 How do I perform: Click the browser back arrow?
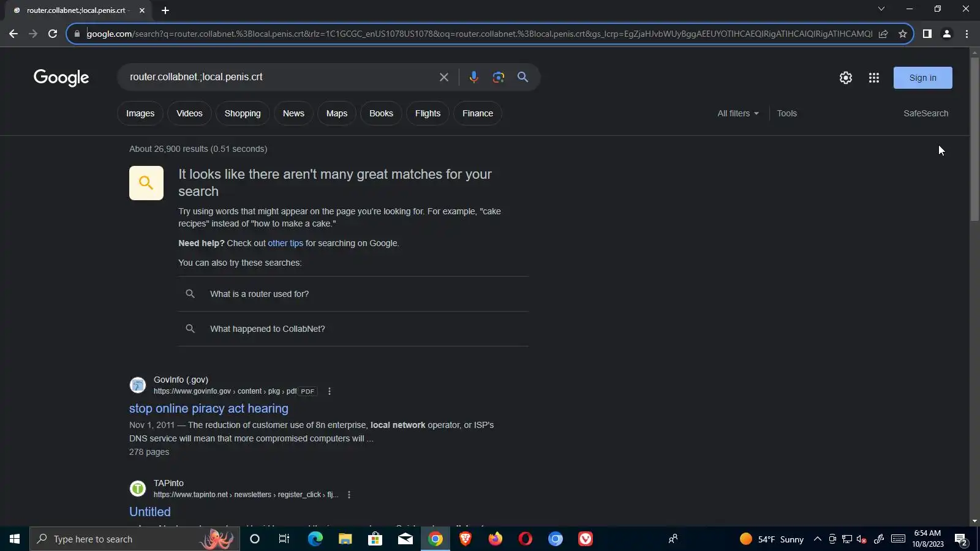(x=13, y=34)
